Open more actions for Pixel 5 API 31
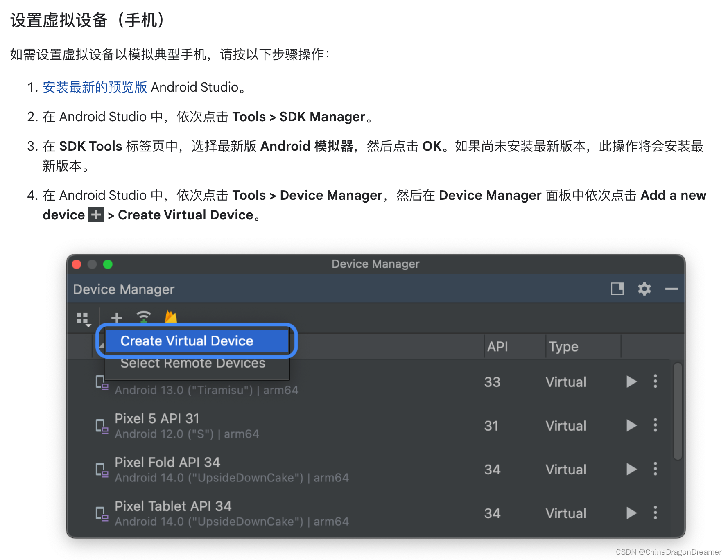 pos(656,425)
